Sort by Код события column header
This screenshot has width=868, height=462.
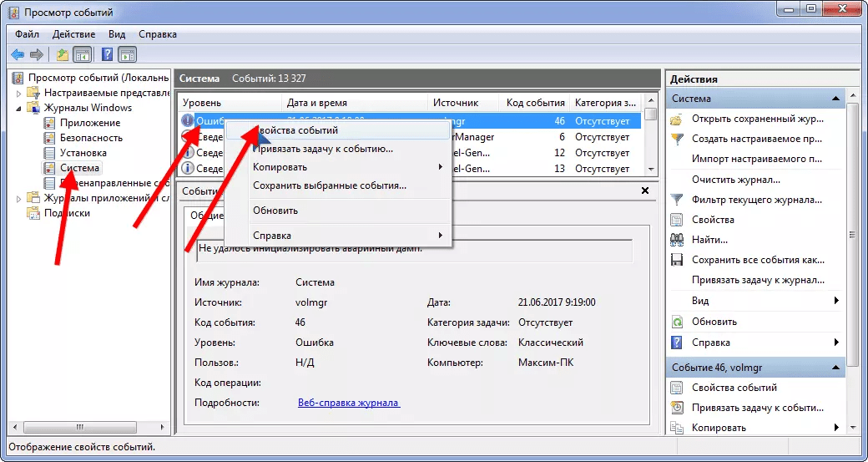click(x=535, y=103)
